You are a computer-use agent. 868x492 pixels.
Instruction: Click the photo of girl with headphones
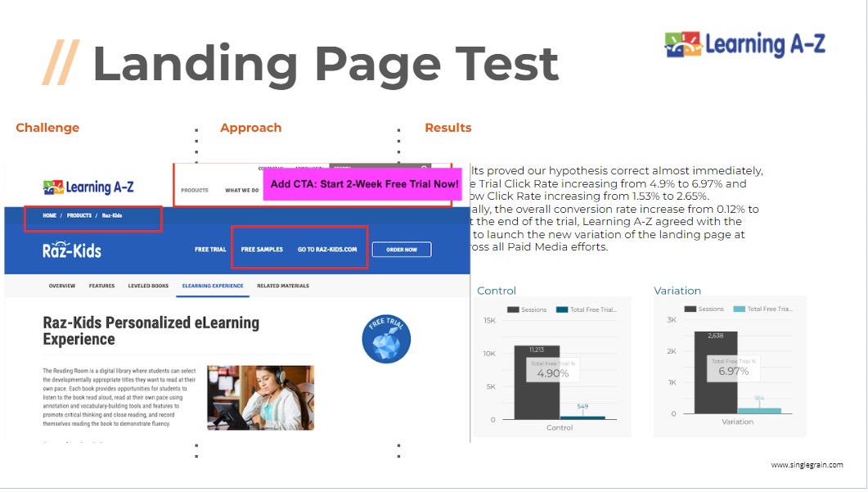click(x=261, y=397)
